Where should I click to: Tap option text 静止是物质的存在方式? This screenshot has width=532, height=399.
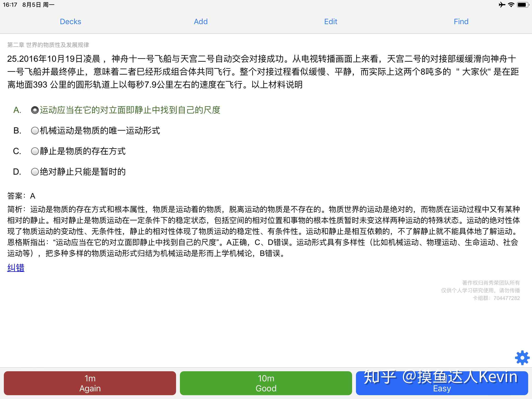tap(83, 151)
